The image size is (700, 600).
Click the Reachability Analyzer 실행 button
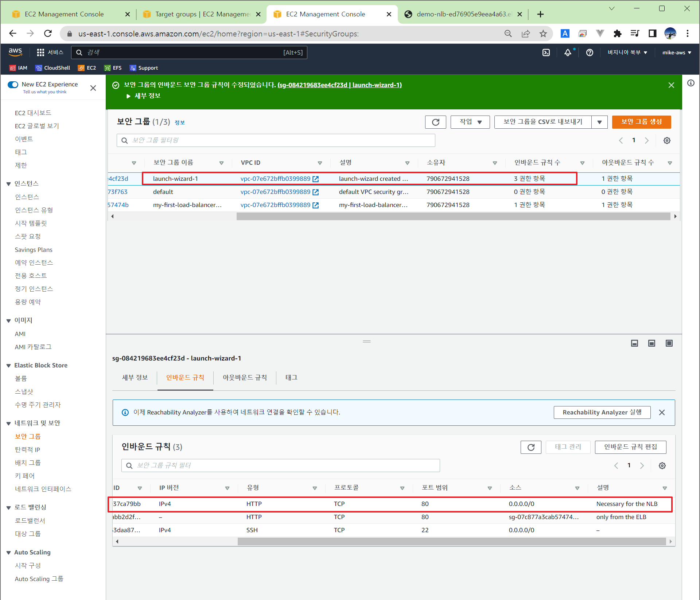pos(602,412)
